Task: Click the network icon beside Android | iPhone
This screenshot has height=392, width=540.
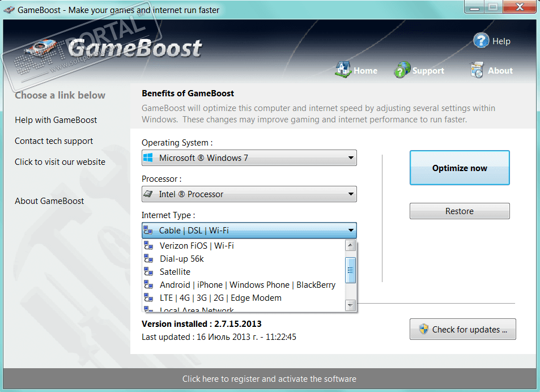Action: [148, 285]
